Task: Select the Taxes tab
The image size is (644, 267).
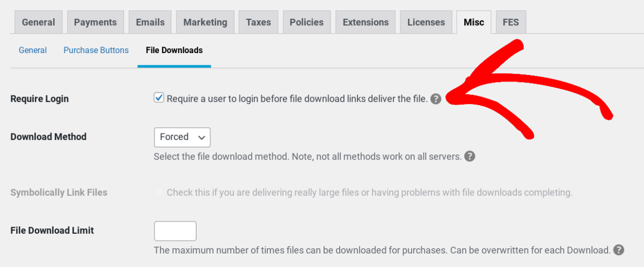Action: click(258, 23)
